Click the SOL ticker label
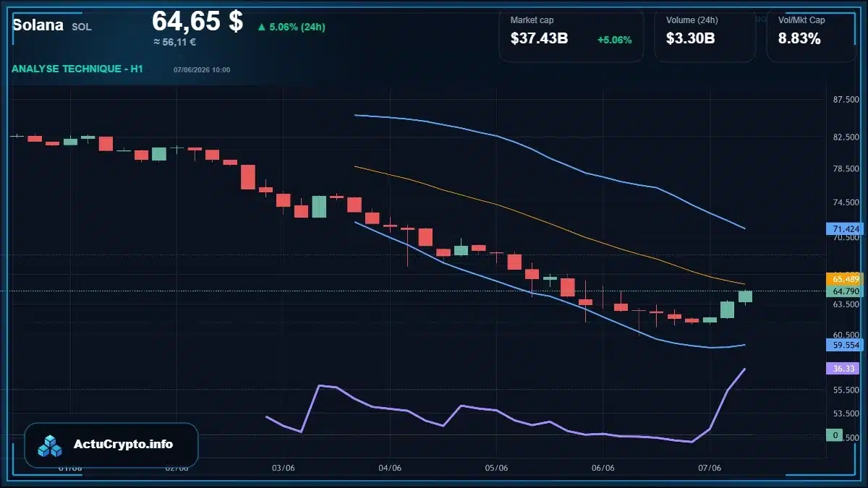The height and width of the screenshot is (488, 868). (x=82, y=27)
